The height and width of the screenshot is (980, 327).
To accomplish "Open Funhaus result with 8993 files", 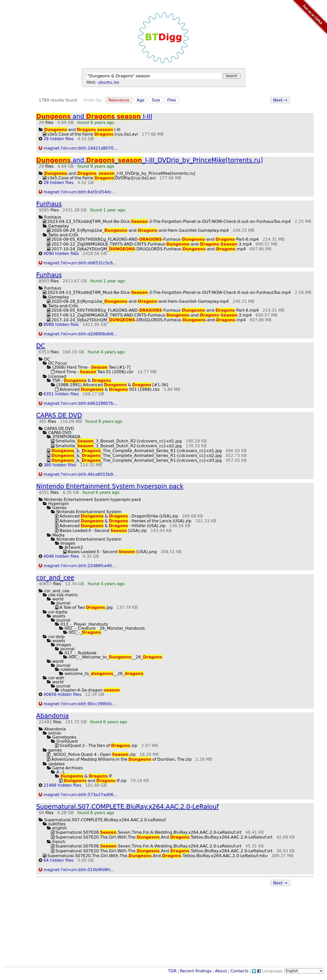I will tap(49, 275).
